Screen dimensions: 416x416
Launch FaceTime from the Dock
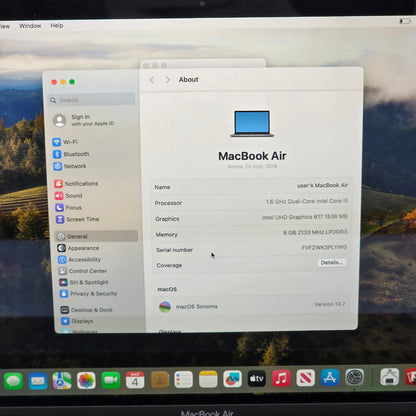(111, 380)
